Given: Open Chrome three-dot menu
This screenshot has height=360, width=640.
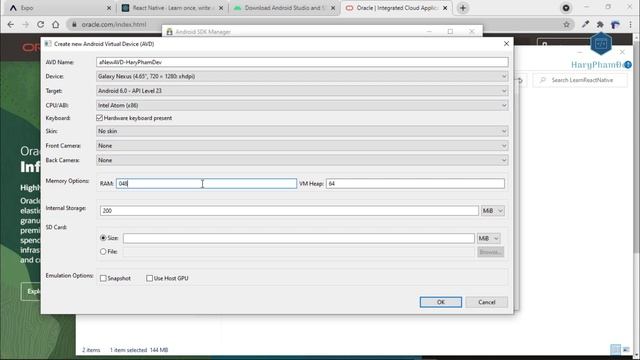Looking at the screenshot, I should 631,24.
